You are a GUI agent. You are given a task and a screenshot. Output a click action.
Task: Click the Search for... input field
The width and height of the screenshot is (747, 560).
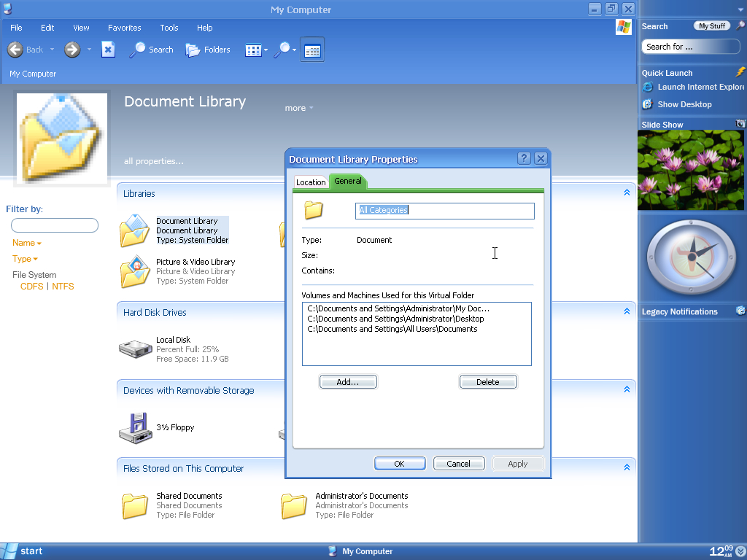click(691, 47)
